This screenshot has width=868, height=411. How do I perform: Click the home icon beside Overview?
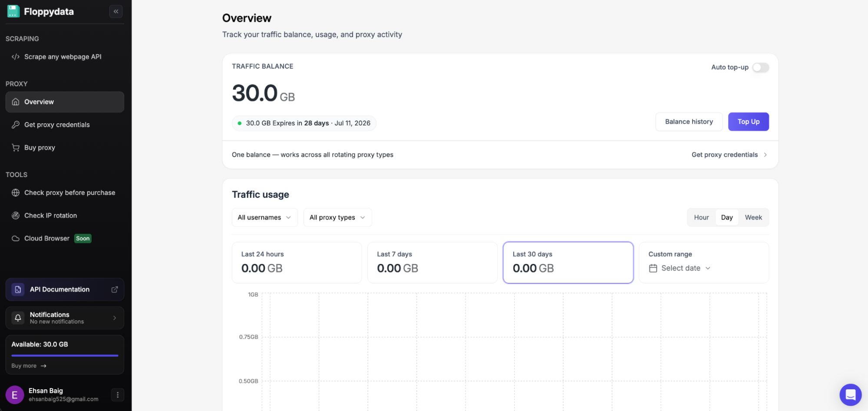click(x=16, y=102)
